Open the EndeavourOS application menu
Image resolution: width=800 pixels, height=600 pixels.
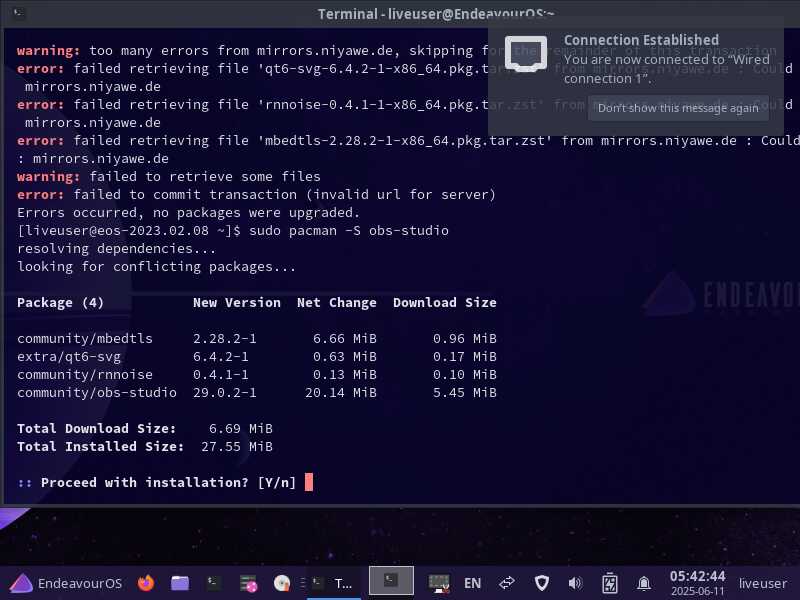(x=66, y=583)
